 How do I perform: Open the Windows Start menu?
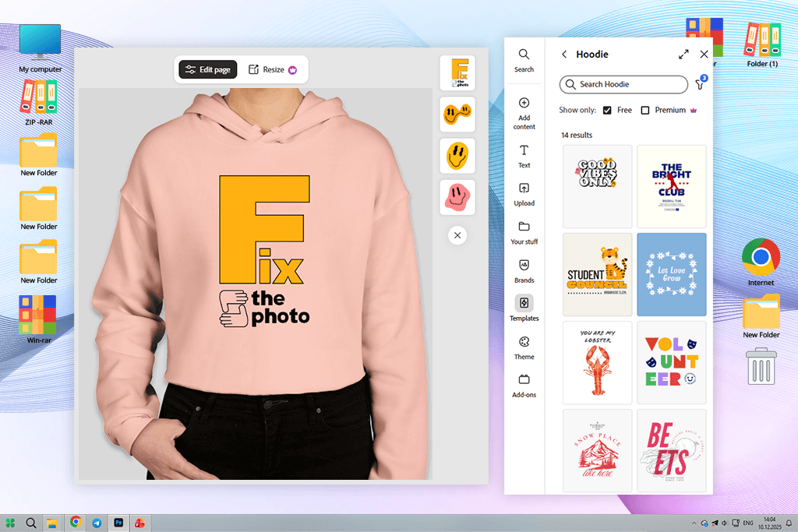point(9,523)
